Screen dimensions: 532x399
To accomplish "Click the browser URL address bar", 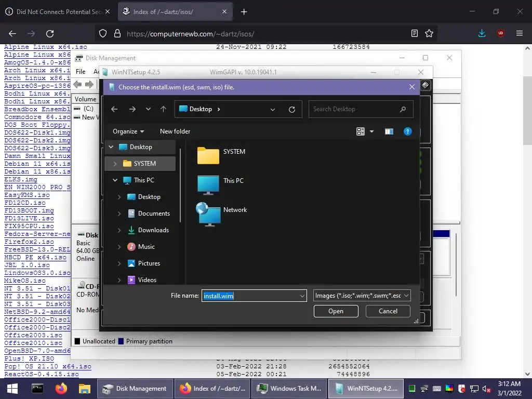I will point(265,34).
